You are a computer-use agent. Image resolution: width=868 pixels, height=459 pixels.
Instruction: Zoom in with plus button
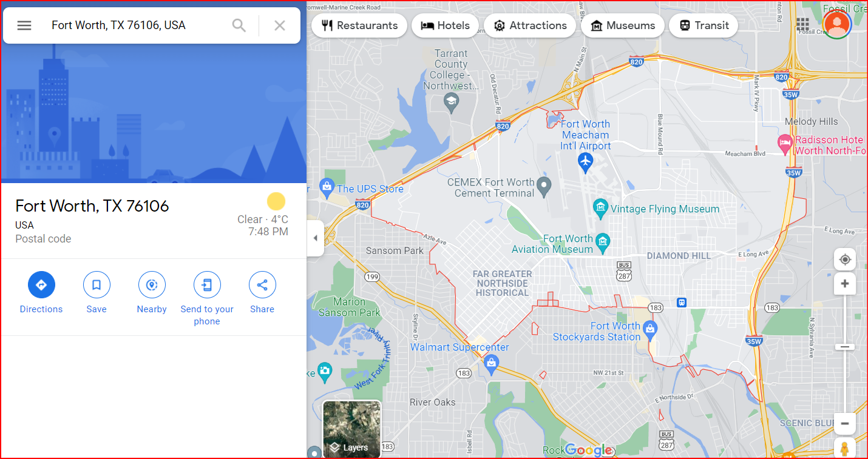tap(845, 284)
